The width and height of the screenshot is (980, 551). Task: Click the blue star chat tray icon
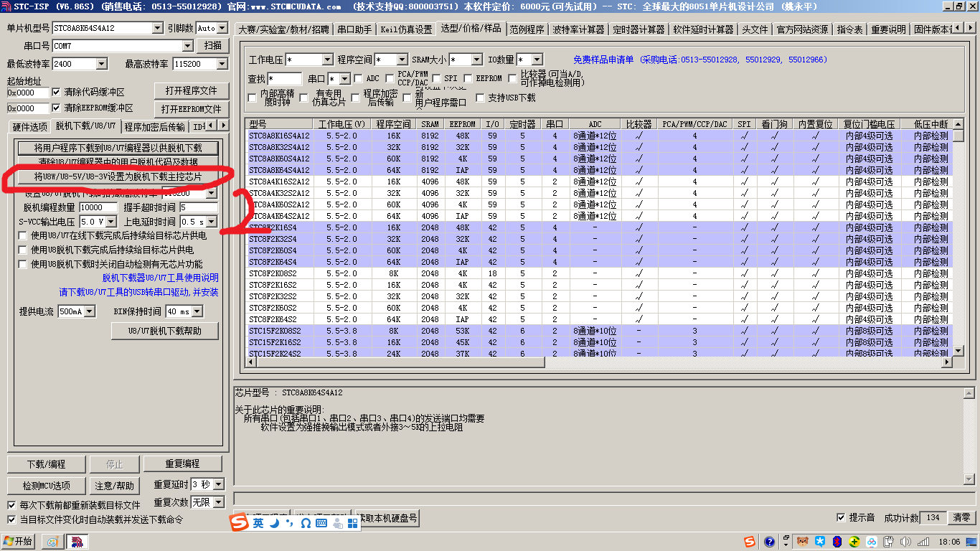pyautogui.click(x=819, y=542)
